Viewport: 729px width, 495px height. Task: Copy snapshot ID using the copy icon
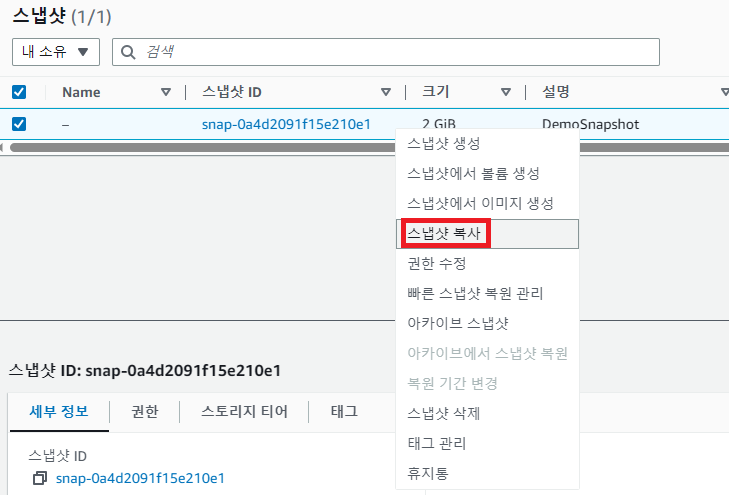click(x=40, y=478)
